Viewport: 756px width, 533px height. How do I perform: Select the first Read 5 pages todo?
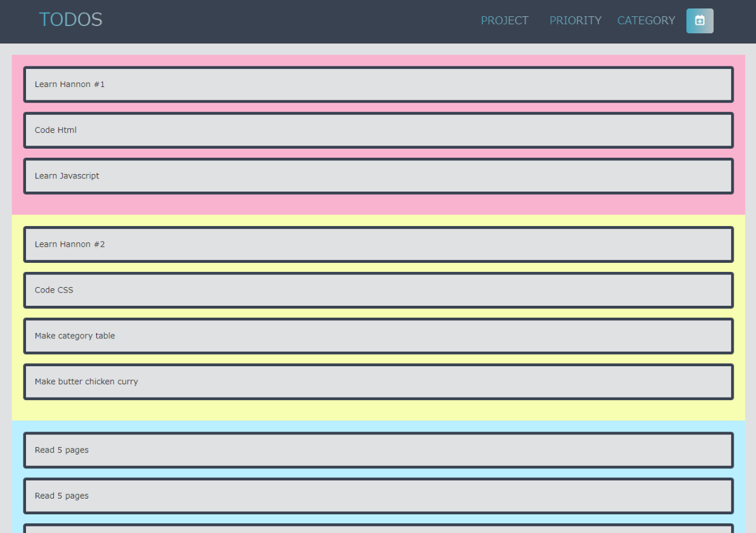tap(378, 450)
